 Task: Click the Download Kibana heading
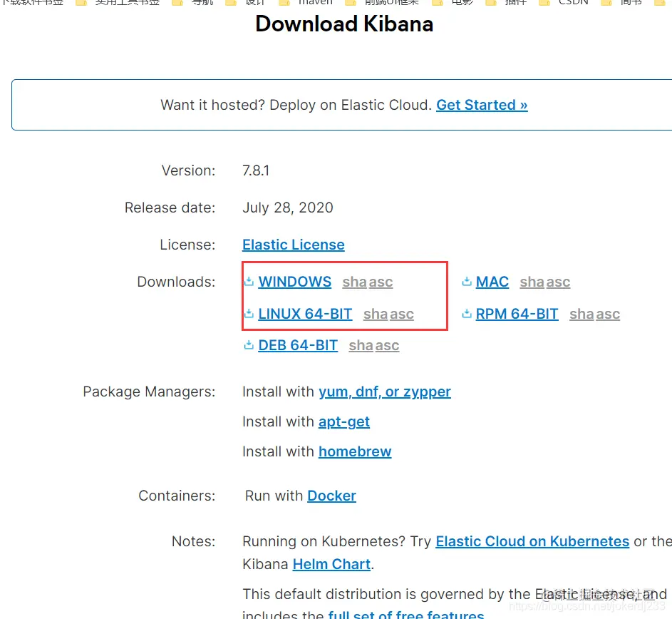[x=344, y=24]
